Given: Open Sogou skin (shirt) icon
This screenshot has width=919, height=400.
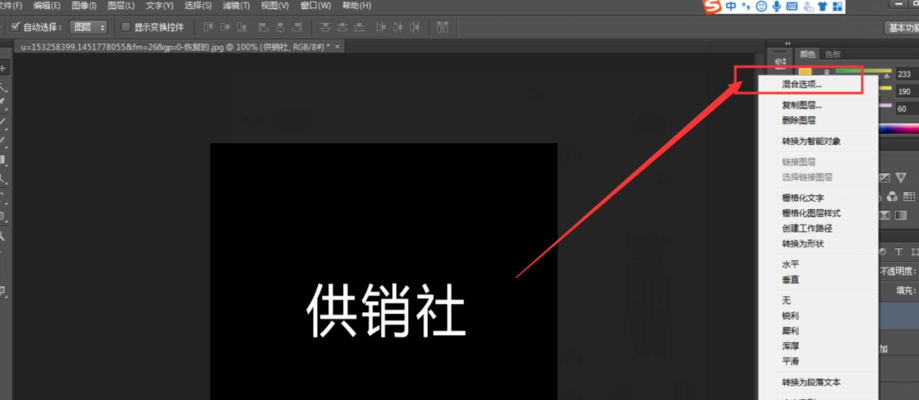Looking at the screenshot, I should (823, 6).
